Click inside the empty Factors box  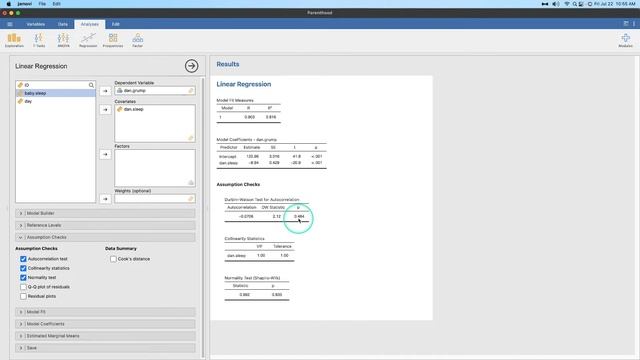[x=155, y=168]
